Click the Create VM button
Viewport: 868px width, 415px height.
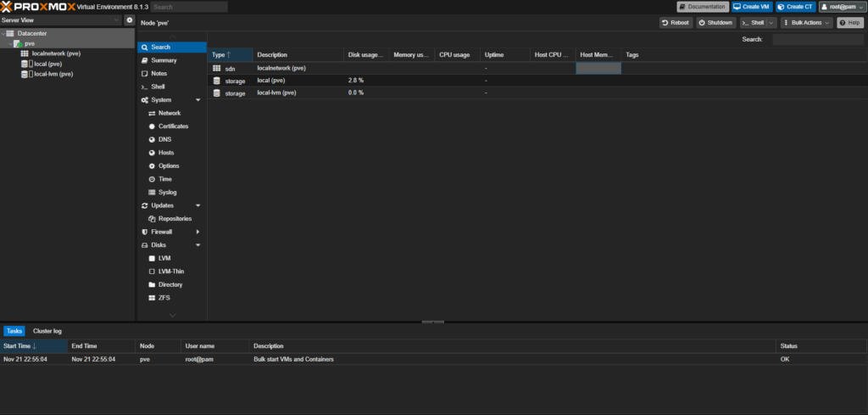(751, 7)
